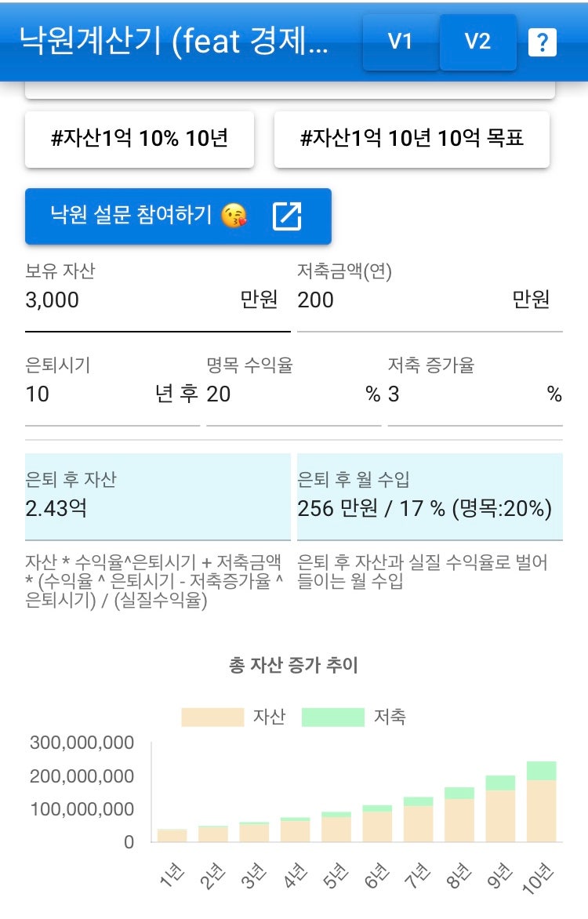Image resolution: width=588 pixels, height=919 pixels.
Task: Toggle 저축 legend series in chart
Action: [x=353, y=717]
